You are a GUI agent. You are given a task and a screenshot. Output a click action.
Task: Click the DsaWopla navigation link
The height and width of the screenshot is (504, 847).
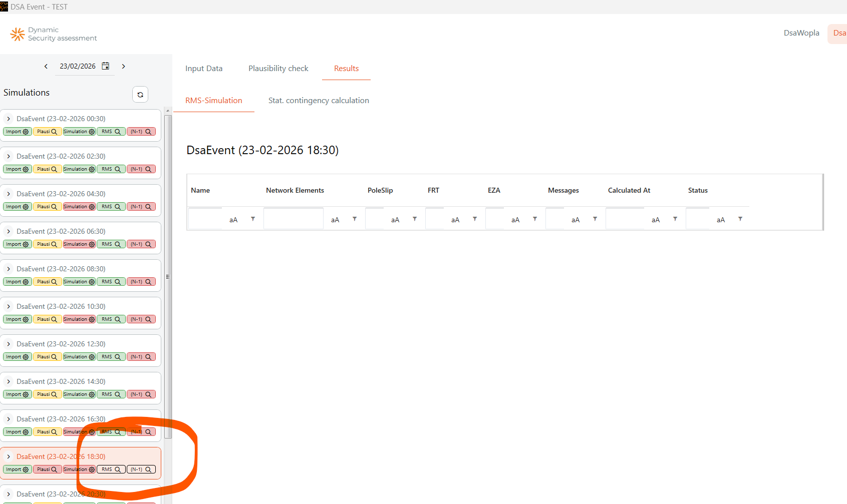click(x=801, y=33)
